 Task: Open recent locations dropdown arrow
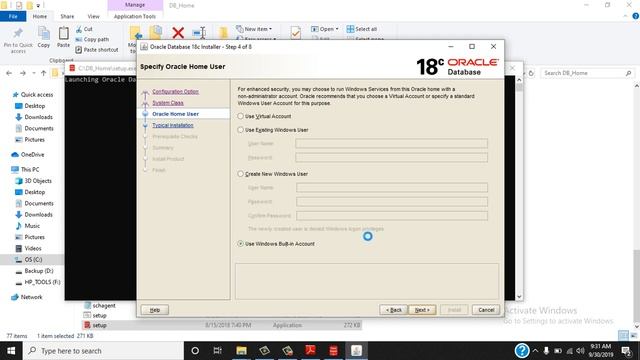pyautogui.click(x=34, y=73)
